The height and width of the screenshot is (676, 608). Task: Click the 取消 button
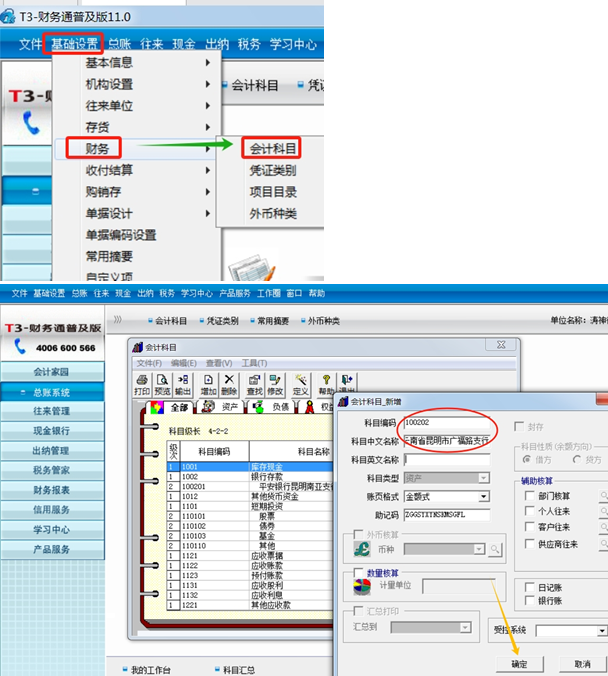pos(582,664)
